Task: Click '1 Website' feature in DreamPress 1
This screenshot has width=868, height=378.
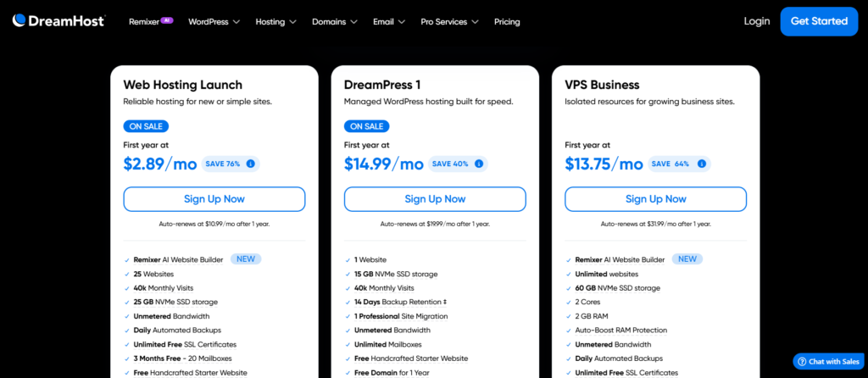Action: pyautogui.click(x=370, y=259)
